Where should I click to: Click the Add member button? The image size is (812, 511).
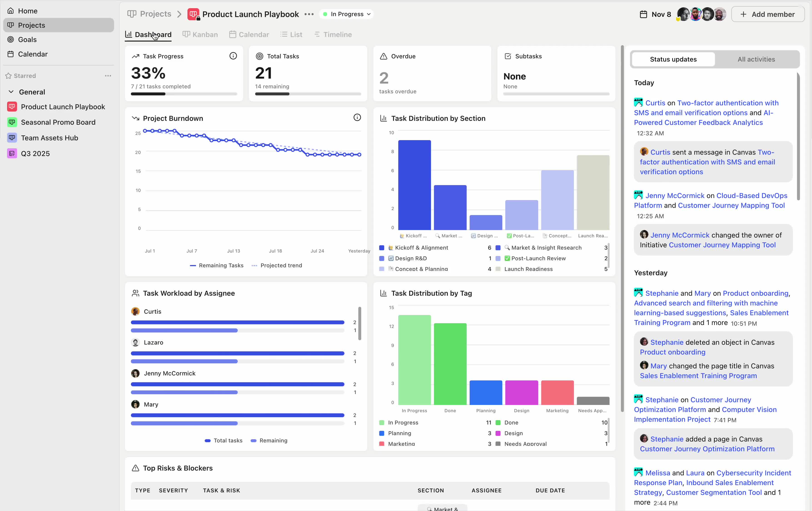point(767,14)
